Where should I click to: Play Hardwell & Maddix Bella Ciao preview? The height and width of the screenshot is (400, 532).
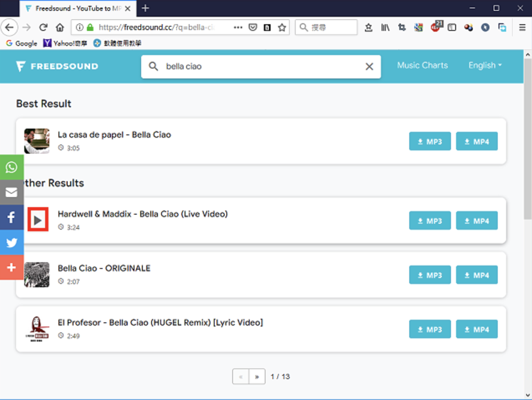click(38, 220)
